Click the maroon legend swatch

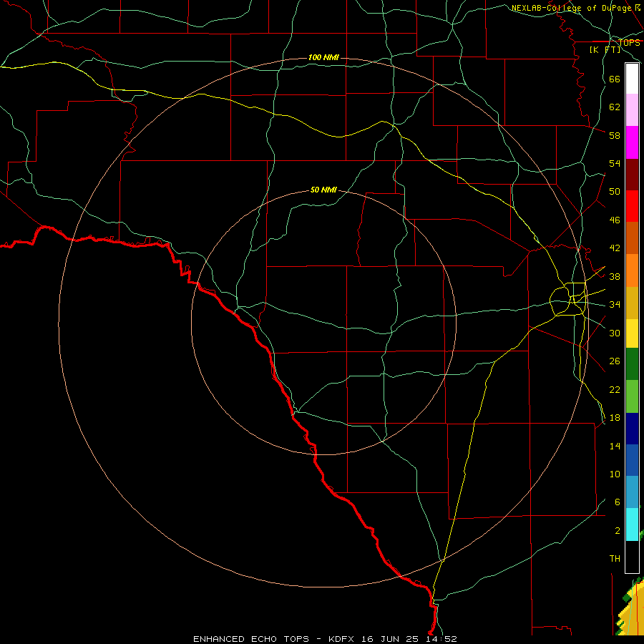632,175
